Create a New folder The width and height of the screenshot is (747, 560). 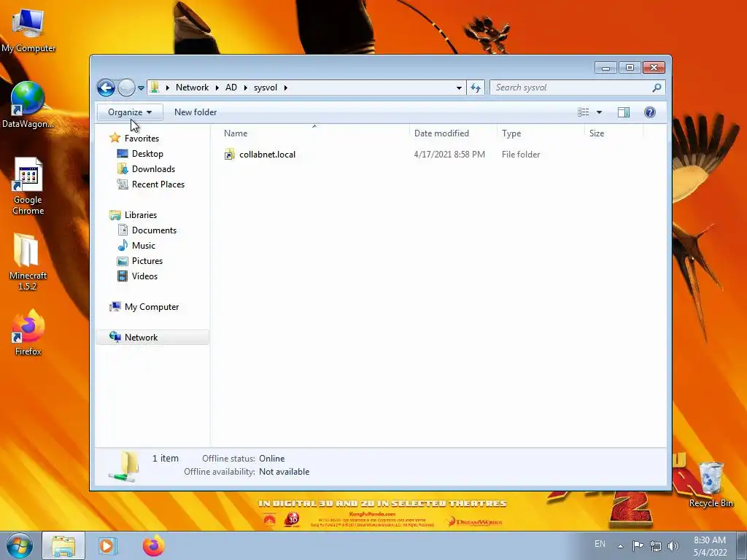(x=196, y=112)
